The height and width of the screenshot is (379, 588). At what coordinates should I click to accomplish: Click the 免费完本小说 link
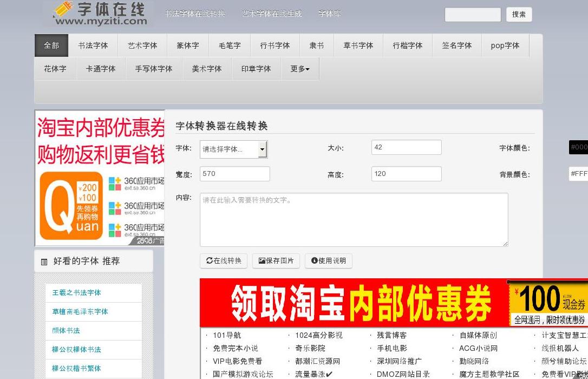click(x=236, y=348)
